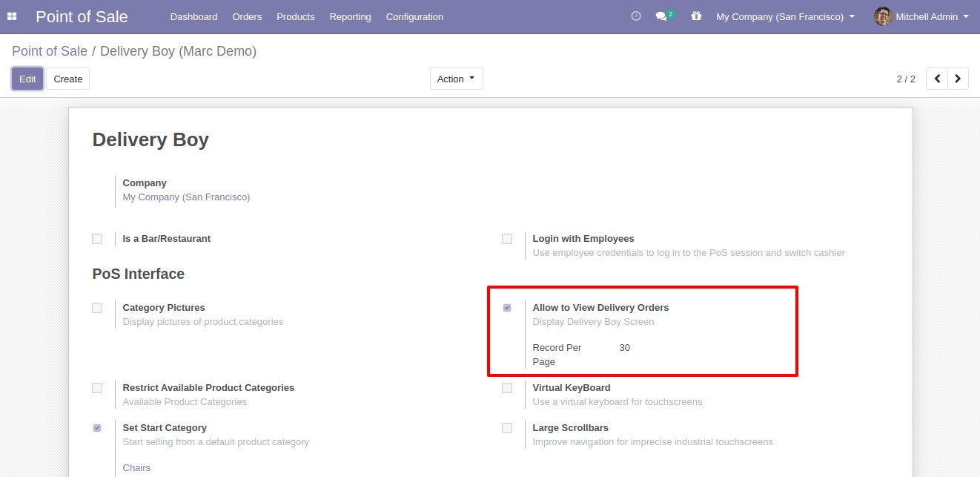This screenshot has width=980, height=477.
Task: Follow the Point of Sale breadcrumb link
Action: click(49, 51)
